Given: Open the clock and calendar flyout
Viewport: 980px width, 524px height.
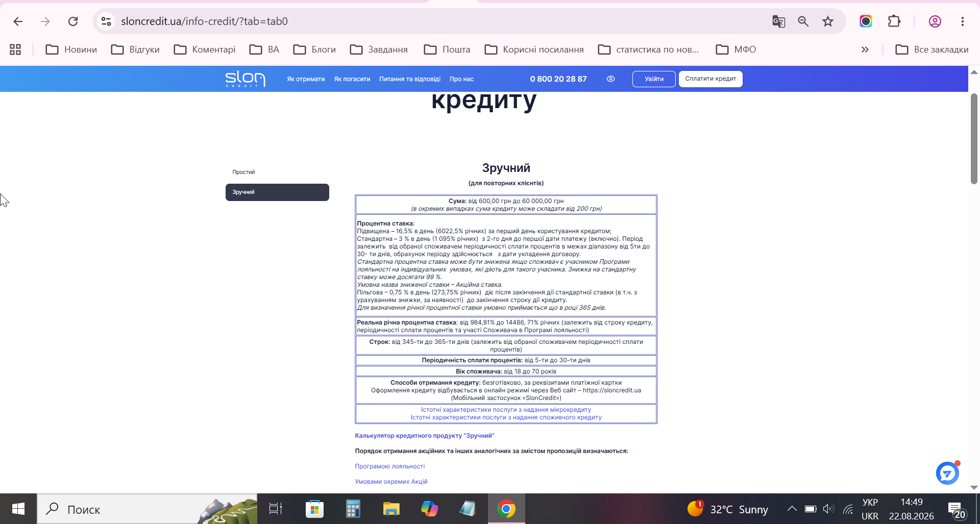Looking at the screenshot, I should (x=912, y=509).
